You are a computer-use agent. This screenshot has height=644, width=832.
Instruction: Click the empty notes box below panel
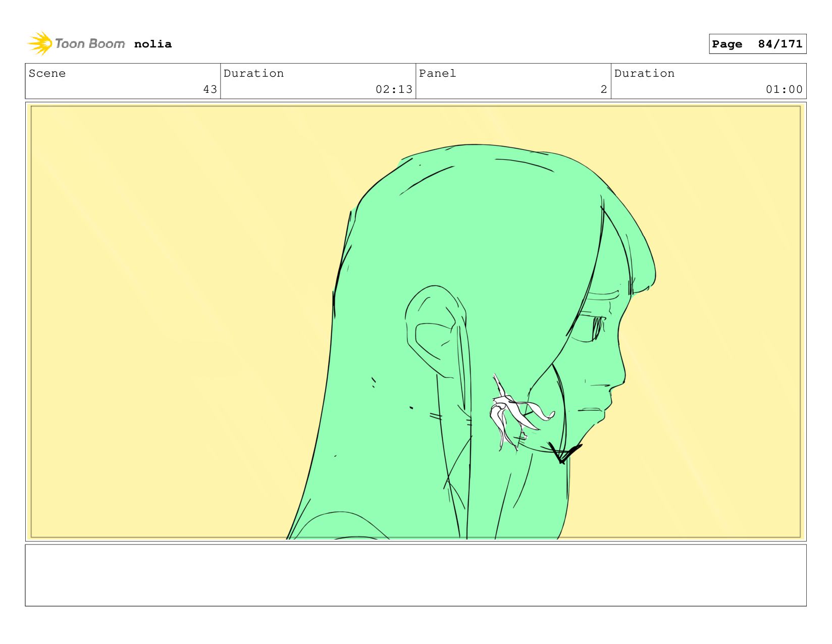[x=415, y=575]
